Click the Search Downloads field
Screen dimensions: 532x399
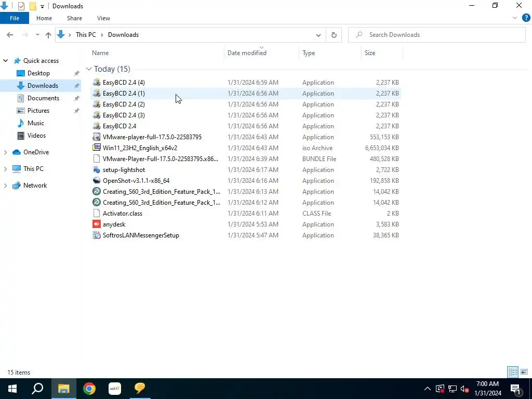(437, 35)
